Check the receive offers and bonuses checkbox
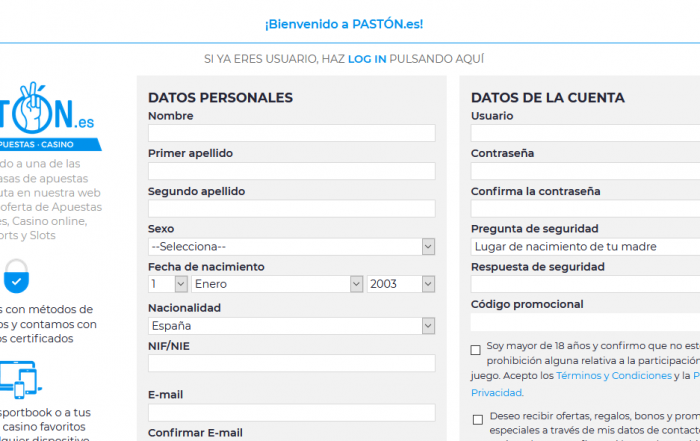This screenshot has height=441, width=700. point(478,420)
